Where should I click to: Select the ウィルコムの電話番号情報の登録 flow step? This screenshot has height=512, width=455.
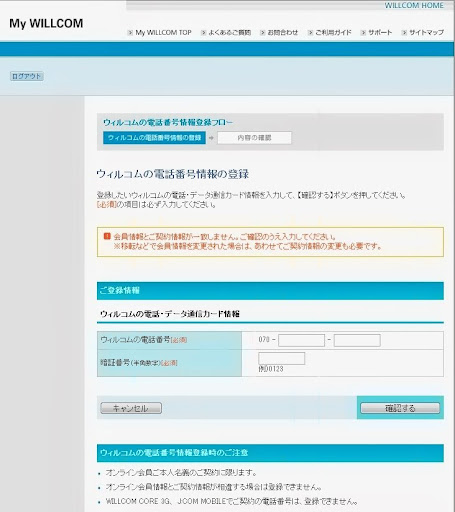pos(154,138)
